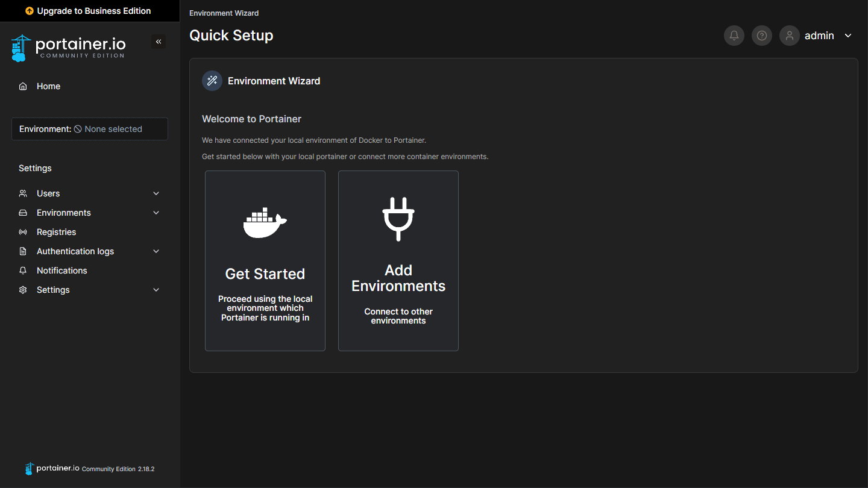Image resolution: width=868 pixels, height=488 pixels.
Task: Click the Quick Setup page title
Action: click(231, 36)
